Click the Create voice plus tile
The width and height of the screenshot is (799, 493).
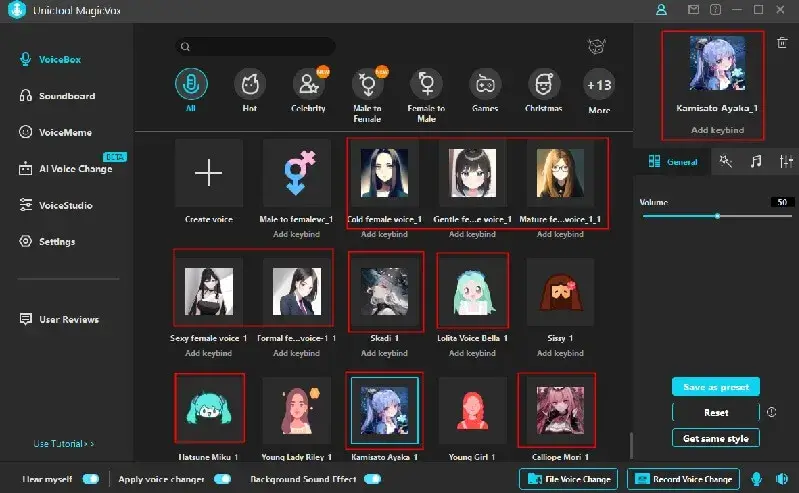pyautogui.click(x=208, y=173)
